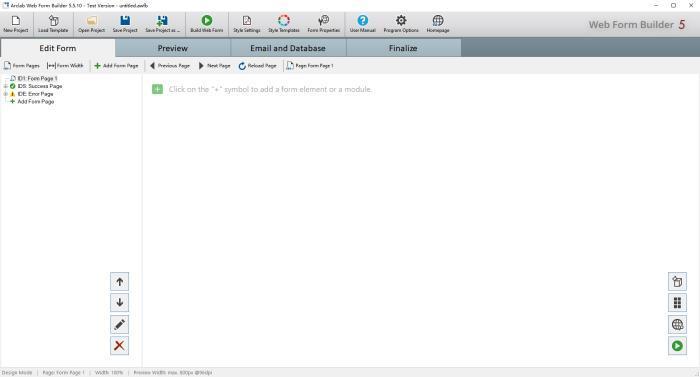
Task: Choose Save Project as… in the toolbar
Action: click(162, 24)
